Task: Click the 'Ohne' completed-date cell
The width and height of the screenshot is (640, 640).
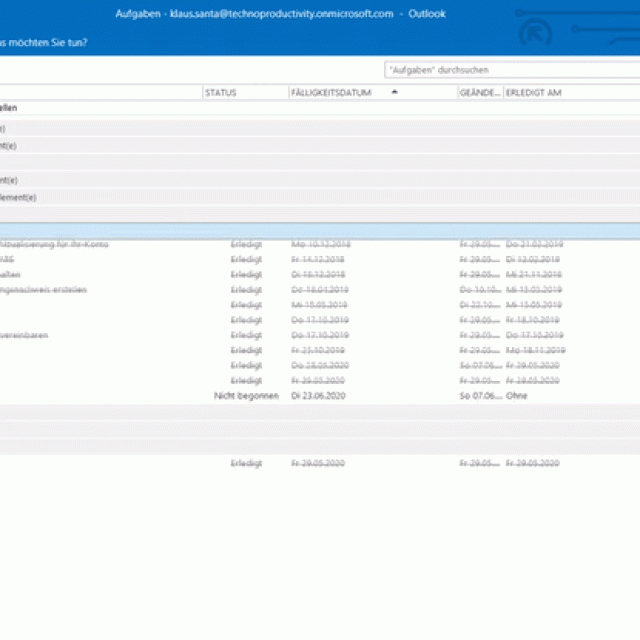Action: [x=516, y=396]
